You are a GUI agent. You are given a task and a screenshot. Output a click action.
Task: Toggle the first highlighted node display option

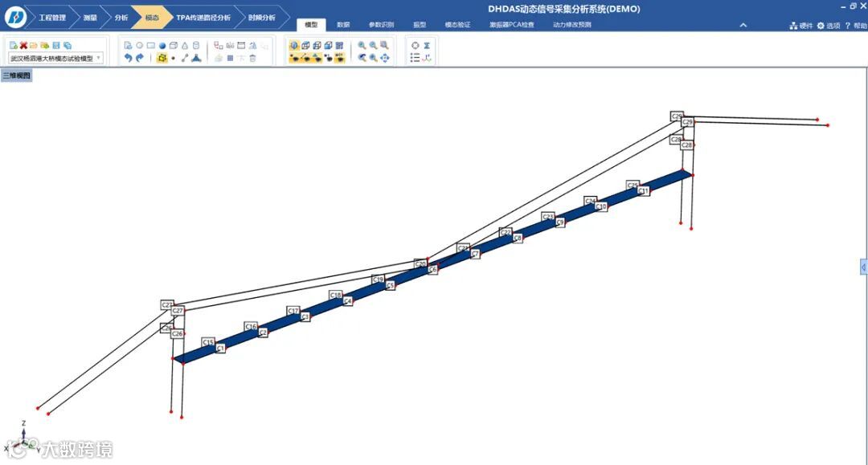294,58
